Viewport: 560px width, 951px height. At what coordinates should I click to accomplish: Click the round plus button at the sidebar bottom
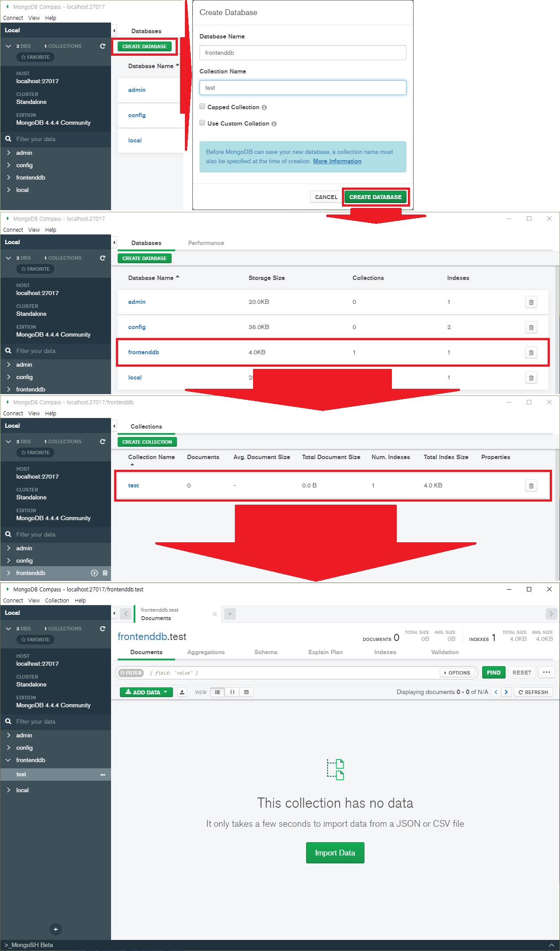point(55,929)
